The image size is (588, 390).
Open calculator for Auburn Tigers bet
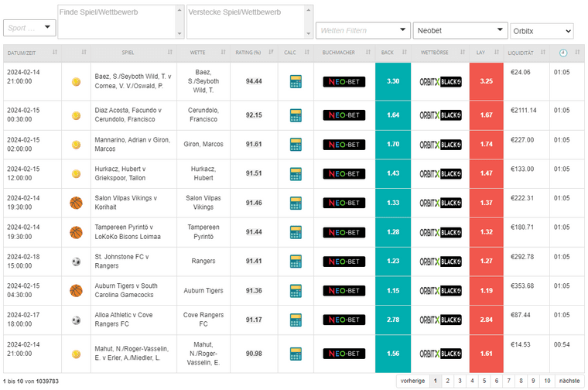pos(296,291)
